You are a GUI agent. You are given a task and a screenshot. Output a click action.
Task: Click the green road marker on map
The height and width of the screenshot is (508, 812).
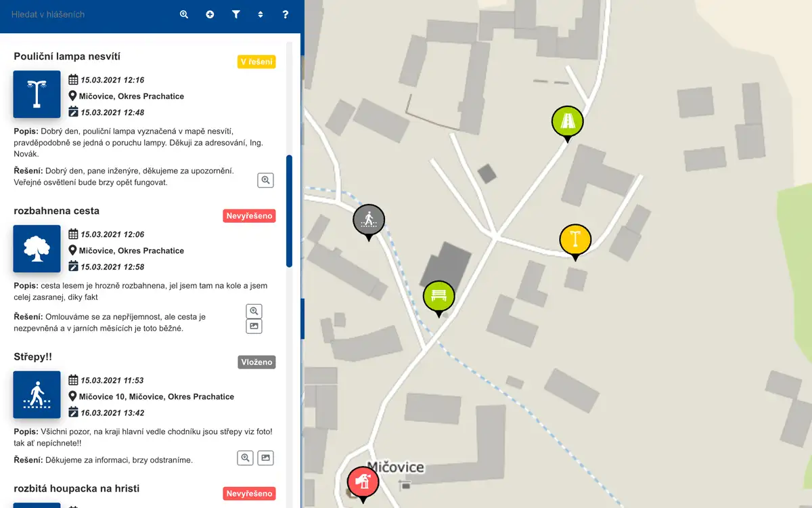click(567, 123)
